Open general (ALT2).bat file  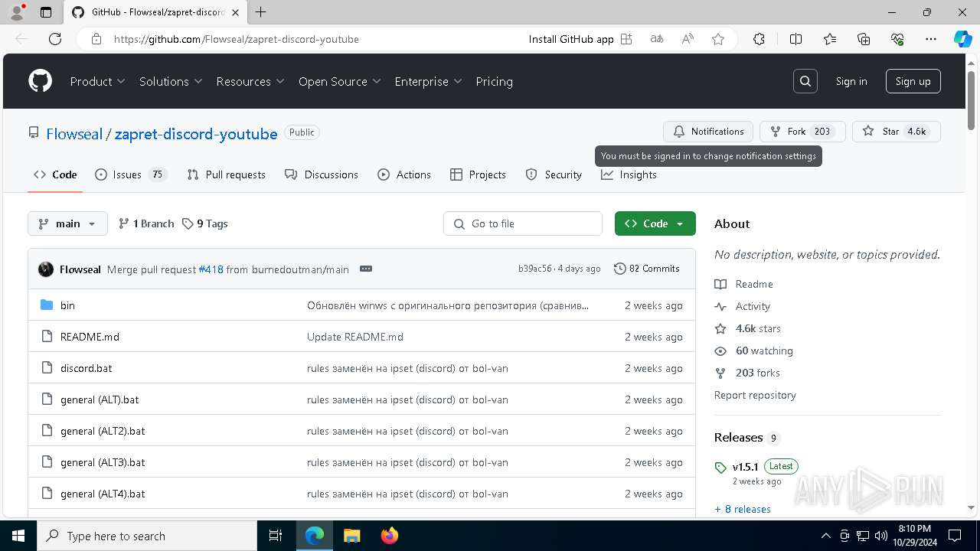click(x=103, y=431)
